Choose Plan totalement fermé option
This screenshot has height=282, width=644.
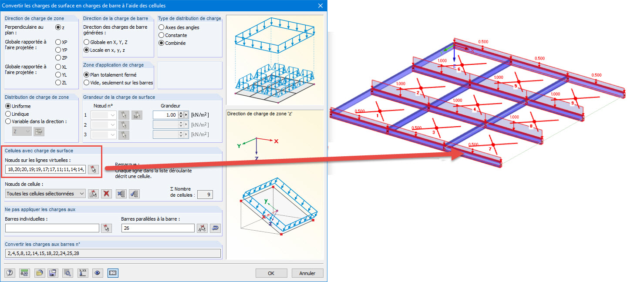86,75
